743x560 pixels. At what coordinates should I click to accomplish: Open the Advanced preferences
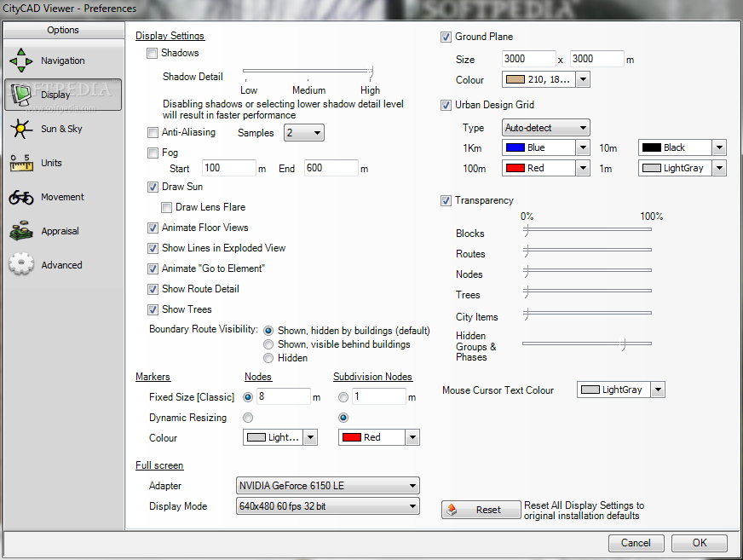tap(61, 265)
